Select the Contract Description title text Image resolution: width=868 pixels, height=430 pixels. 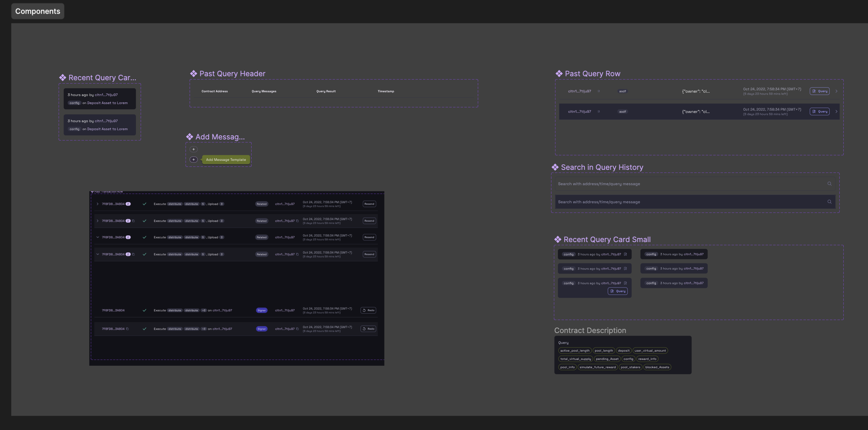(590, 330)
